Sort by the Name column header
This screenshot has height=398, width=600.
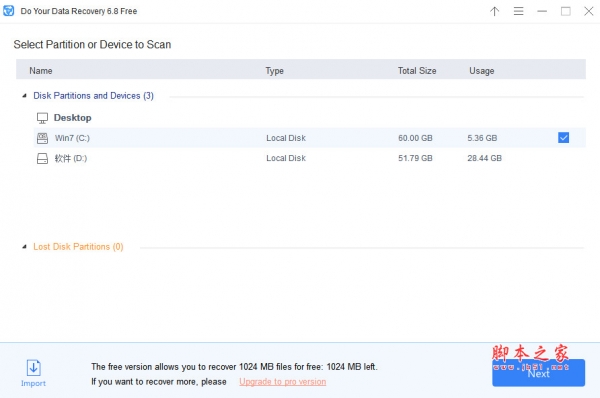tap(41, 71)
